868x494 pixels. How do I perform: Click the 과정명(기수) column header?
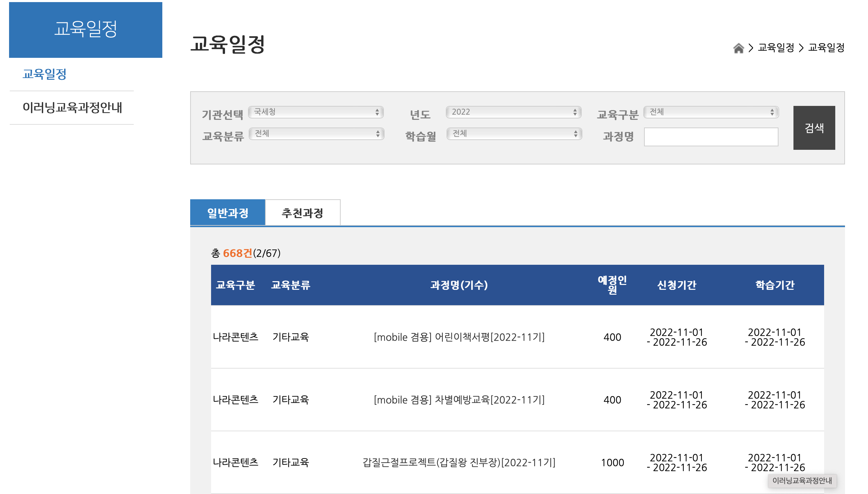pyautogui.click(x=459, y=285)
